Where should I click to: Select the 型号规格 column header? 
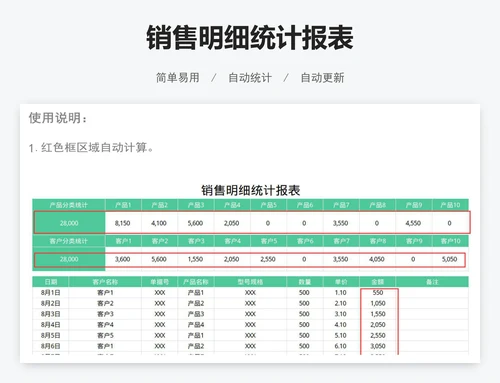(x=250, y=282)
